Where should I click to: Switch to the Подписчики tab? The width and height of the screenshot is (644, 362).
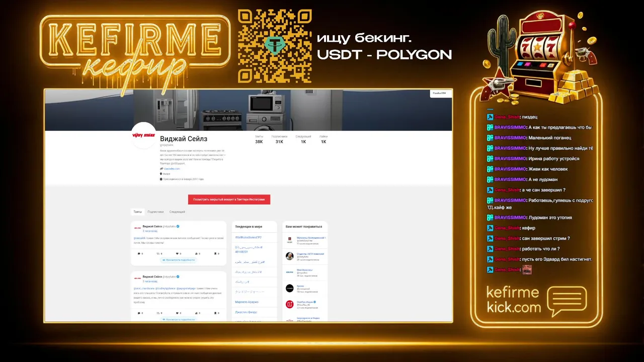pyautogui.click(x=155, y=212)
